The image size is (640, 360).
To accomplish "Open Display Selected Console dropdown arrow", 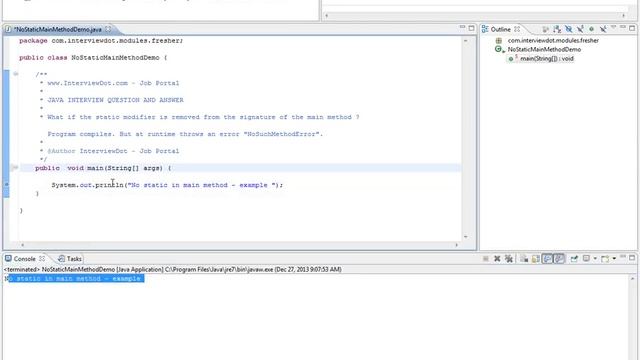I will click(595, 258).
